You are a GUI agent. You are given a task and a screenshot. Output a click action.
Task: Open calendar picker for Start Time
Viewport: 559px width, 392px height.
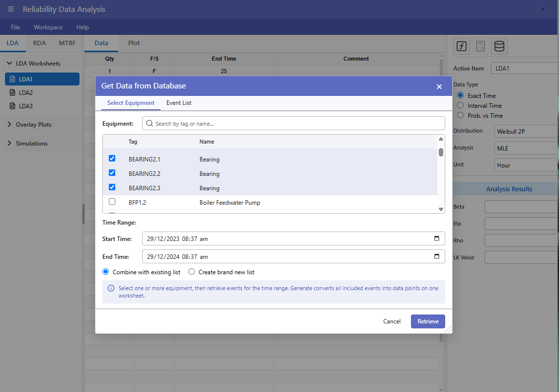coord(437,238)
